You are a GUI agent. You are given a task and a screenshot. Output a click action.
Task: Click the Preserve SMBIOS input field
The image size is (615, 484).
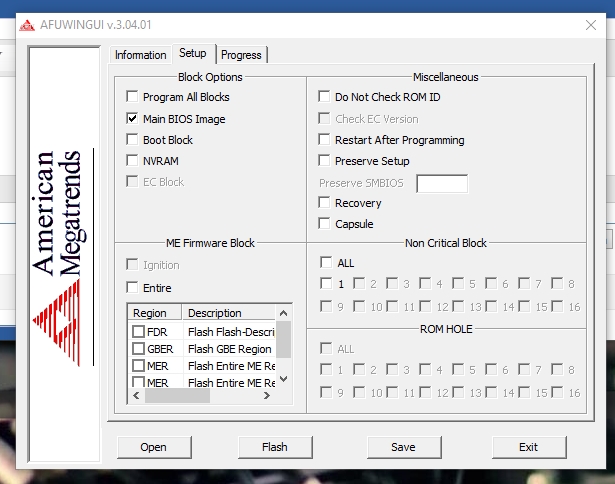point(442,184)
